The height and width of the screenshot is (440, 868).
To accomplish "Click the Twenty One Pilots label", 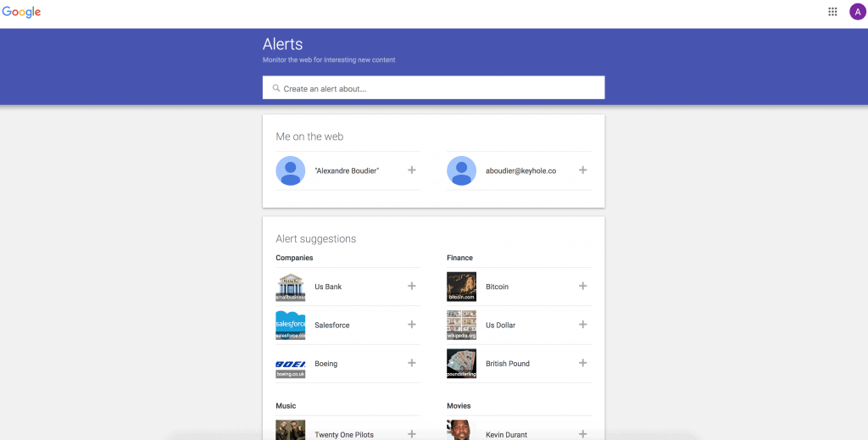I will coord(344,435).
